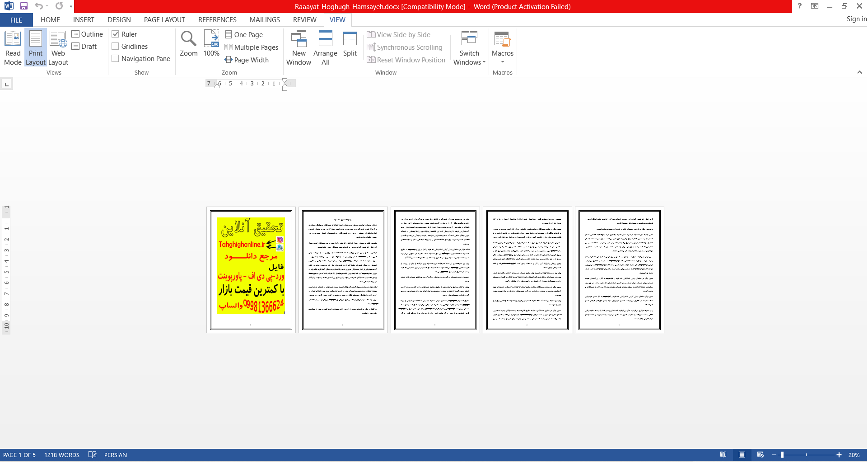Click the zoom slider handle
Viewport: 868px width, 462px height.
coord(782,455)
